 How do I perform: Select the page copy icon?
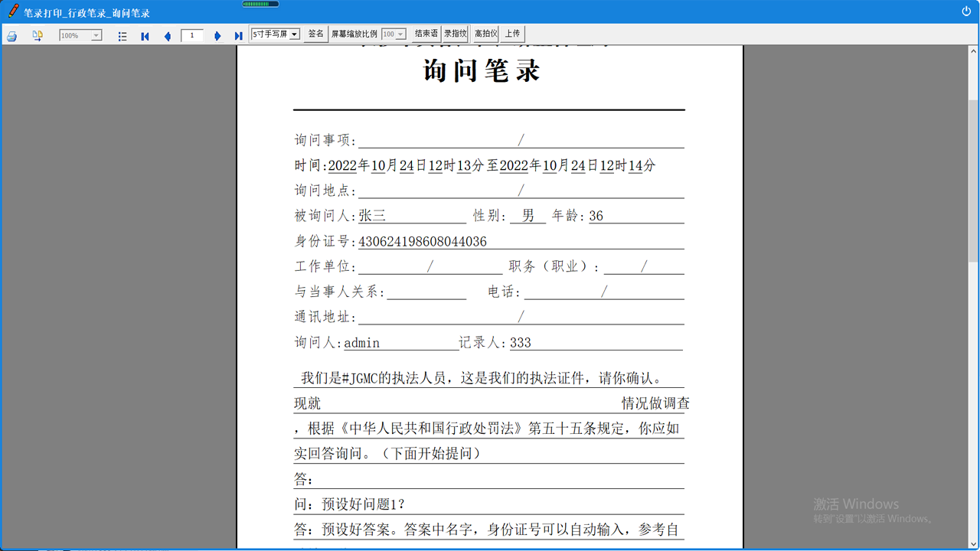point(37,34)
